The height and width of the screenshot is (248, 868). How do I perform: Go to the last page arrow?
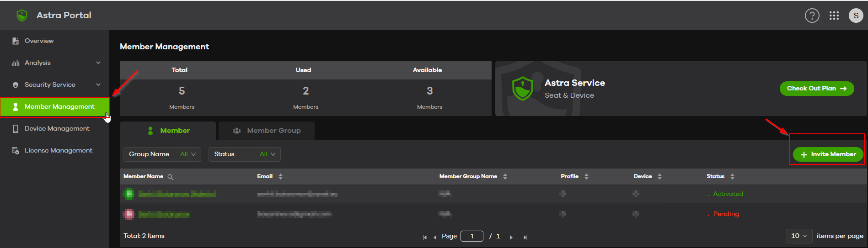pos(525,237)
